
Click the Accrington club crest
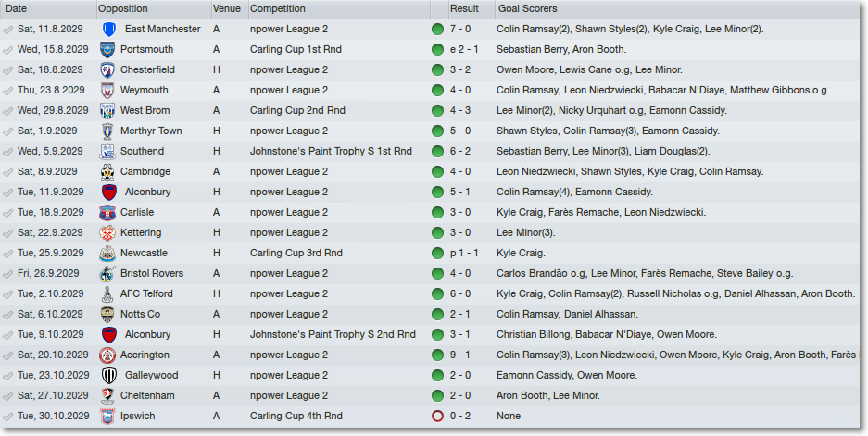[107, 355]
